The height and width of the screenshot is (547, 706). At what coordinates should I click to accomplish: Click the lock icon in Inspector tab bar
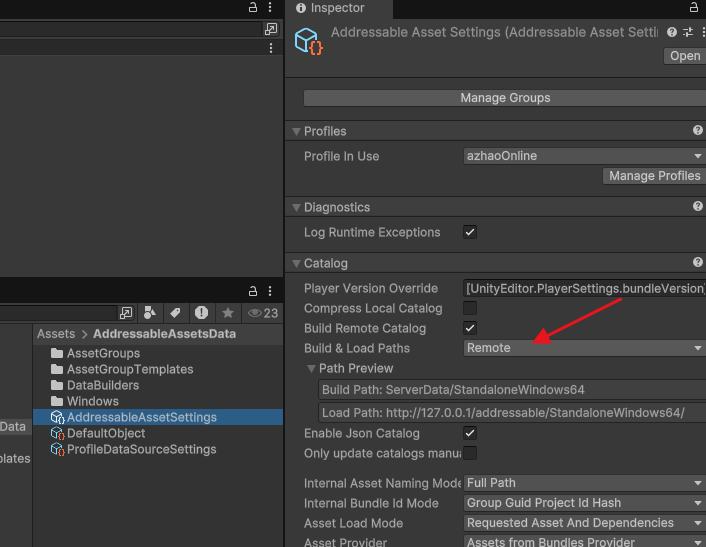tap(694, 7)
